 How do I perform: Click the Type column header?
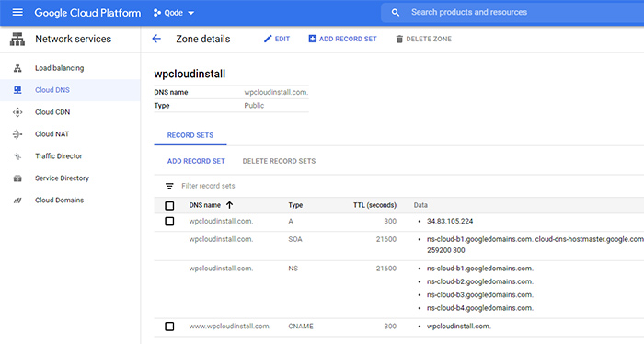pyautogui.click(x=295, y=205)
